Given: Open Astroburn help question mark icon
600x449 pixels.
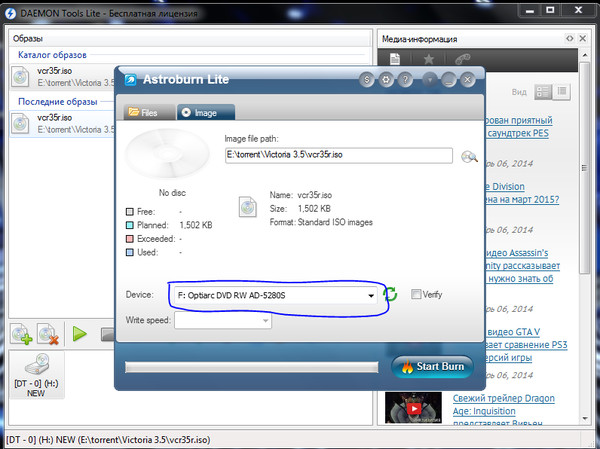Looking at the screenshot, I should (405, 80).
